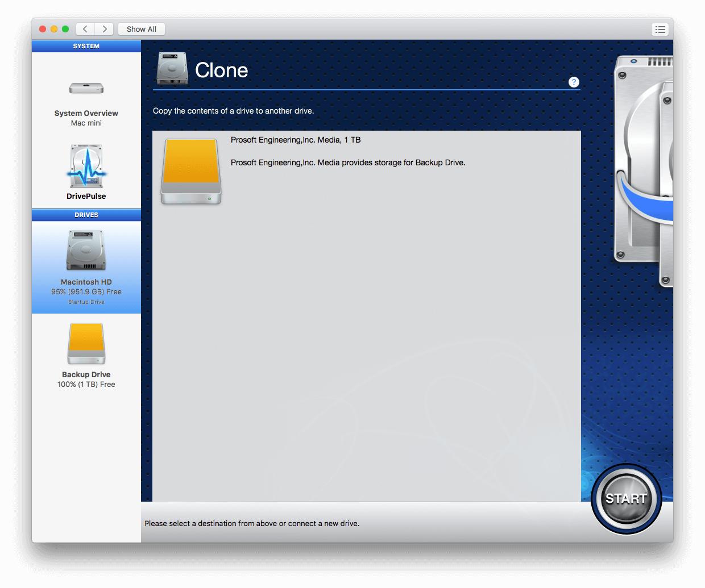Click the list view icon top right
Viewport: 705px width, 588px height.
tap(660, 29)
